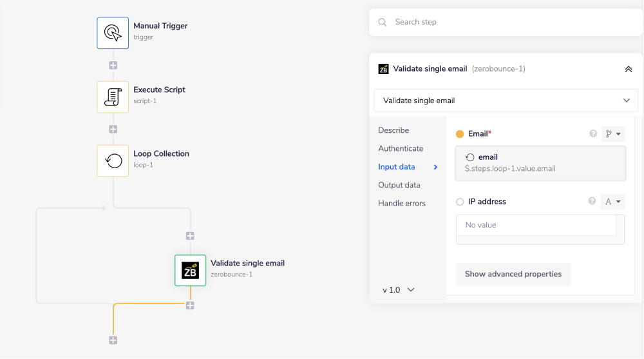Click the Manual Trigger step icon
This screenshot has width=644, height=359.
[x=113, y=32]
